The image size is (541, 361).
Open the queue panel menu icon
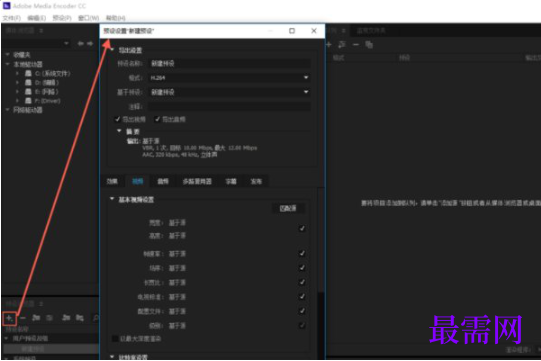pos(344,30)
